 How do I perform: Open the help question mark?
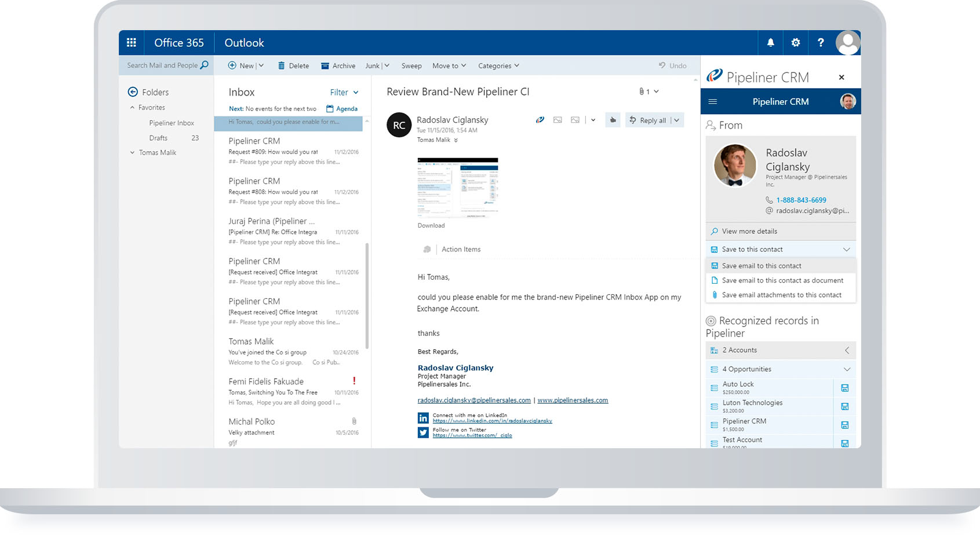click(821, 42)
